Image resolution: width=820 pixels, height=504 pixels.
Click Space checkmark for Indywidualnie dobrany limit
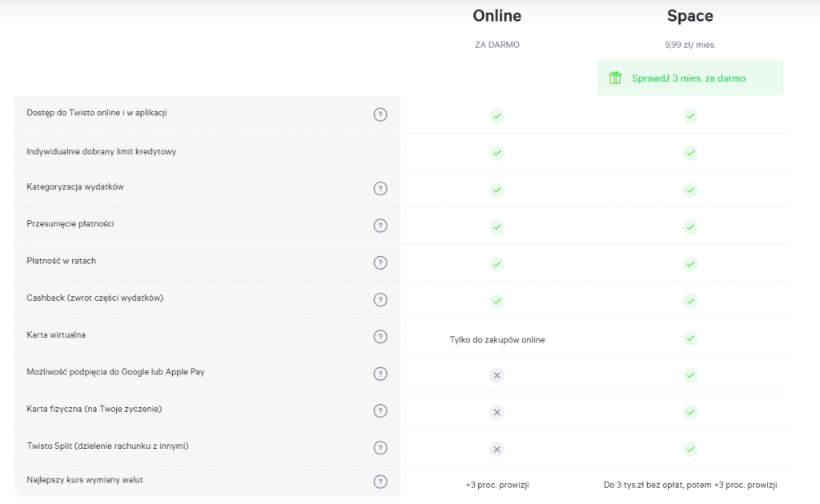tap(690, 153)
